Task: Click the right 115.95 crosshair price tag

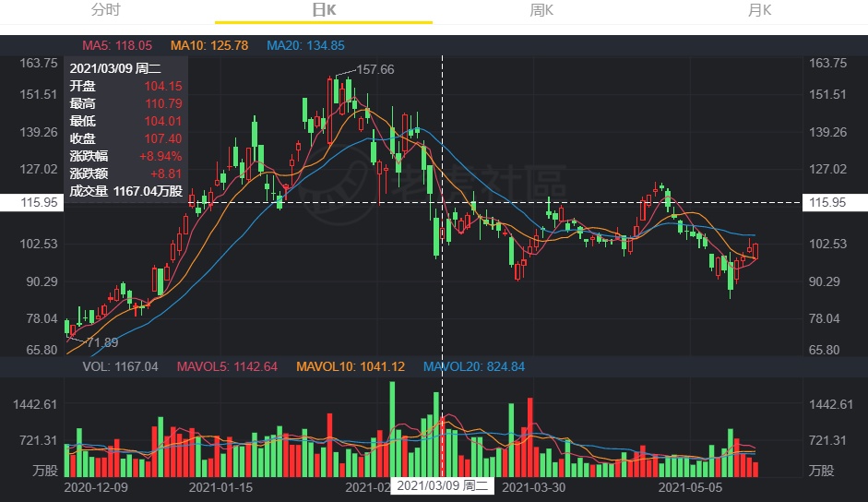Action: (x=835, y=202)
